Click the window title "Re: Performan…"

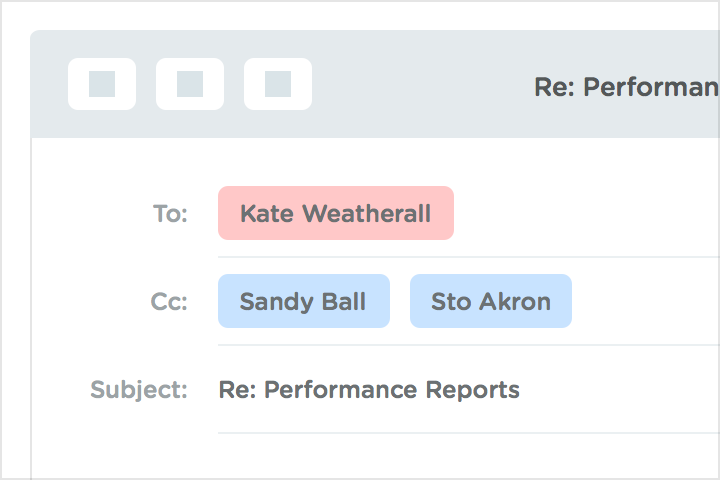[626, 87]
